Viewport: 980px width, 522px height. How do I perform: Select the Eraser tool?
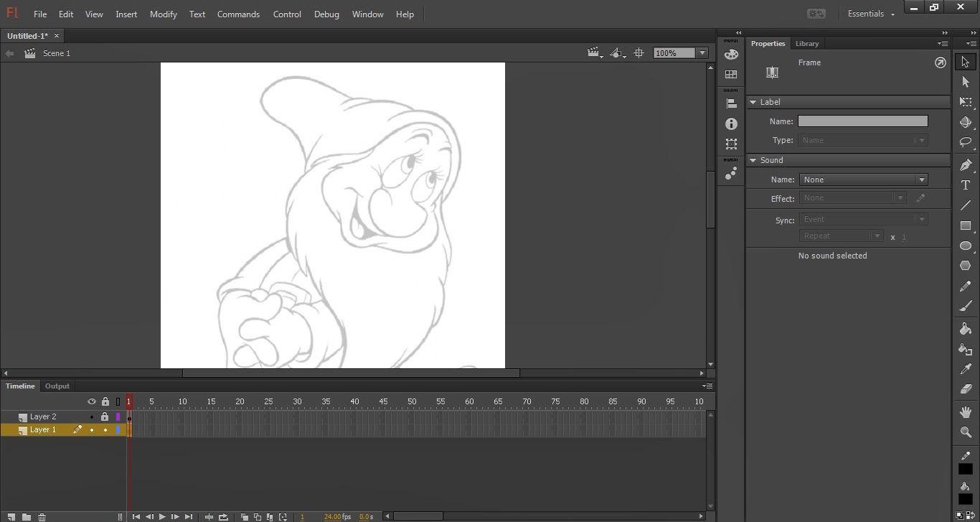[966, 389]
